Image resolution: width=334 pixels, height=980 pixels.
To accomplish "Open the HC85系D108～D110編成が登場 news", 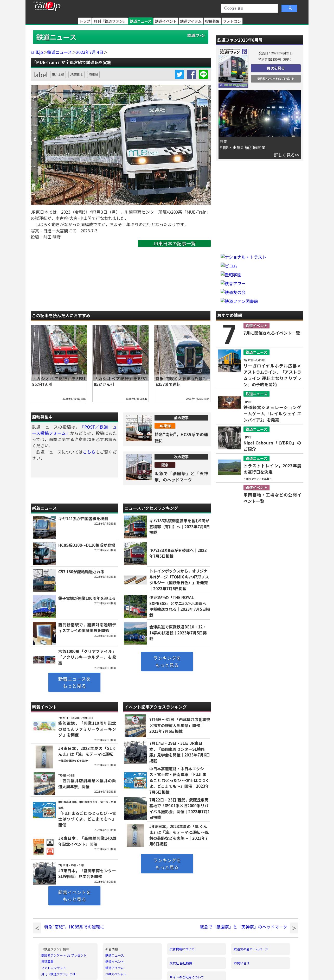I will point(87,545).
